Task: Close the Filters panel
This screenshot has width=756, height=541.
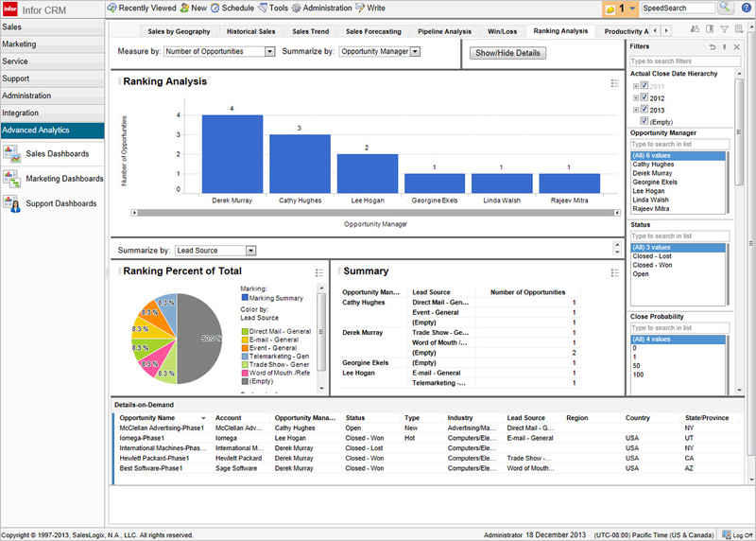Action: (736, 46)
